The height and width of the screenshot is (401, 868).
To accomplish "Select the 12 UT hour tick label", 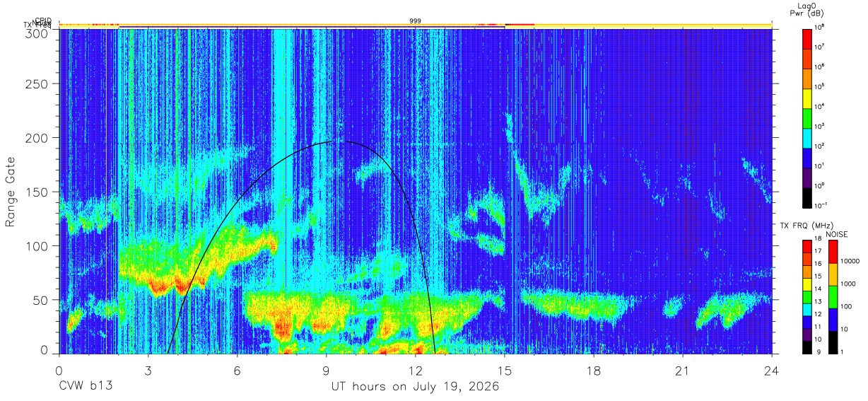I will tap(416, 371).
